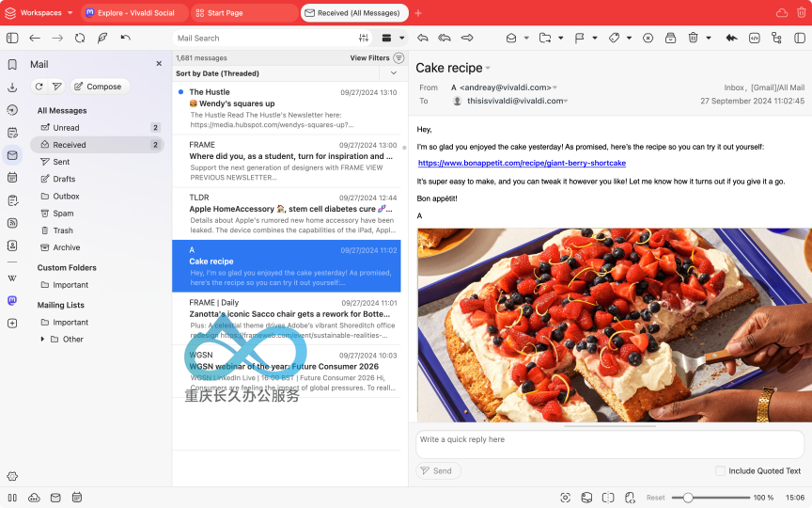Click Reset zoom in status bar
Image resolution: width=812 pixels, height=508 pixels.
(655, 498)
